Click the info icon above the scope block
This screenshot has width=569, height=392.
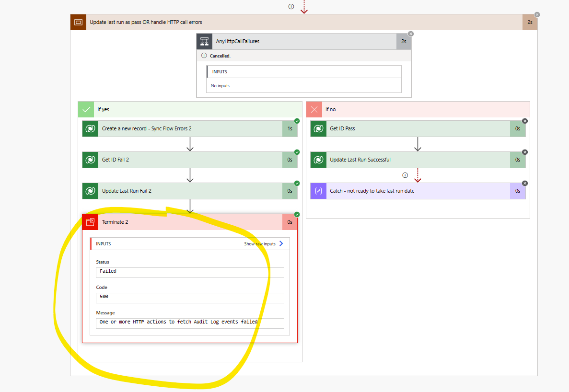291,7
